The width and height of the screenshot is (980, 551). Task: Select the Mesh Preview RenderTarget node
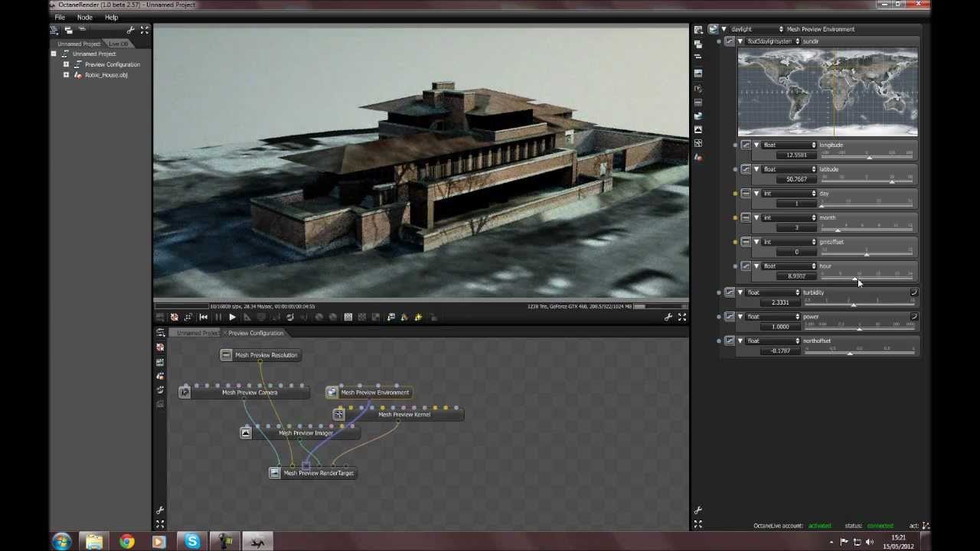312,473
